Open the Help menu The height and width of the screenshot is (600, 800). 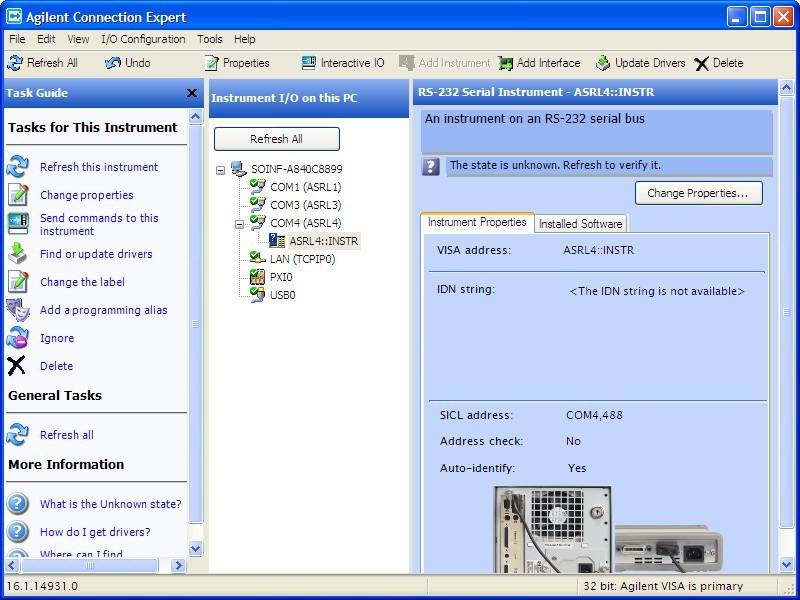[x=244, y=39]
